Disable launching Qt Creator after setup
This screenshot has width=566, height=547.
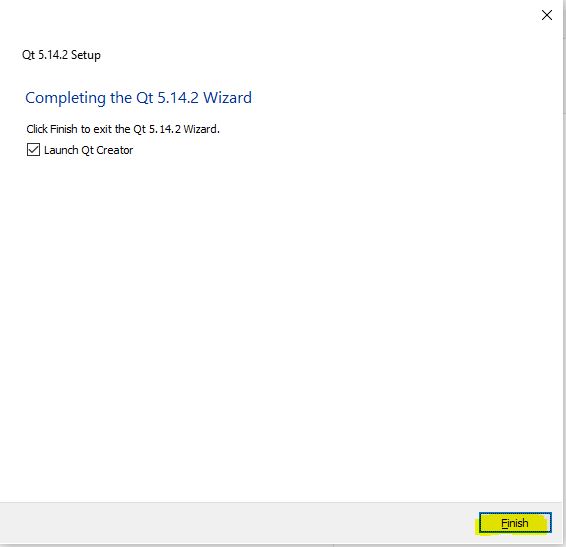tap(33, 149)
